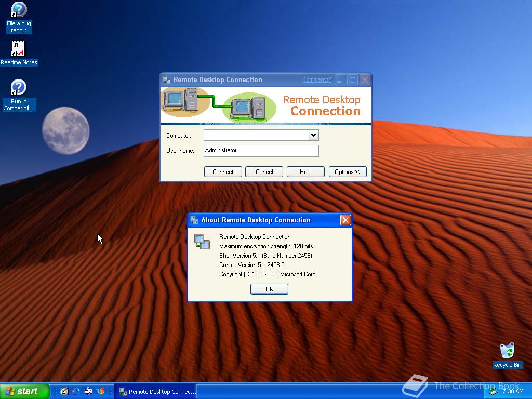Close the About Remote Desktop Connection dialog
532x399 pixels.
(x=345, y=220)
